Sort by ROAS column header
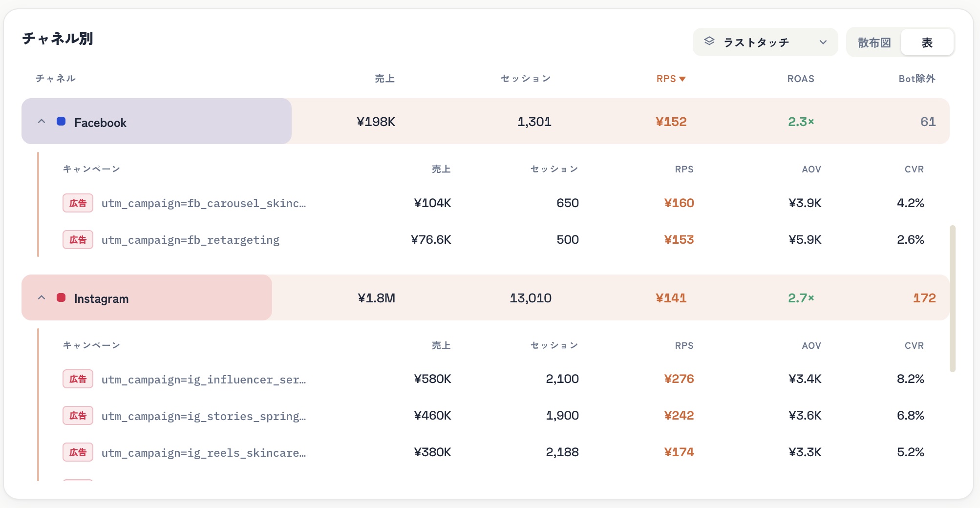 (800, 79)
